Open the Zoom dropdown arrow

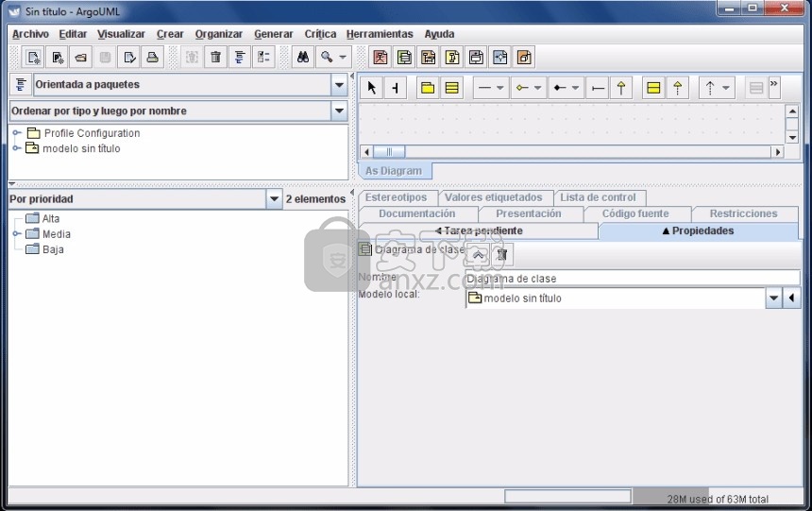[343, 57]
